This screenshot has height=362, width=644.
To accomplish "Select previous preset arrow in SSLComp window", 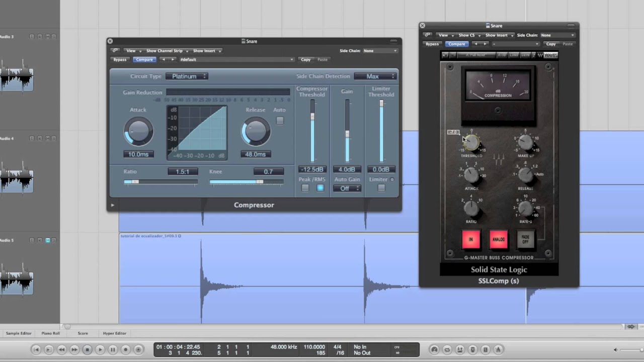I will [476, 44].
